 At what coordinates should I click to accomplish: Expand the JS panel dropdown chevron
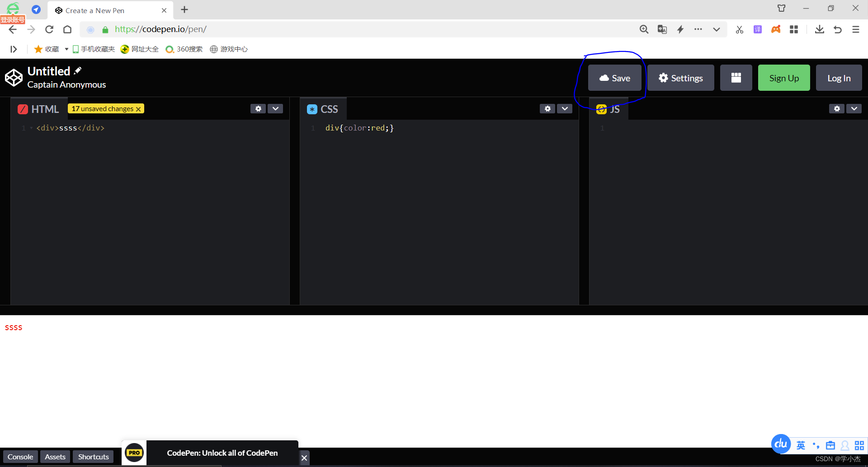854,108
